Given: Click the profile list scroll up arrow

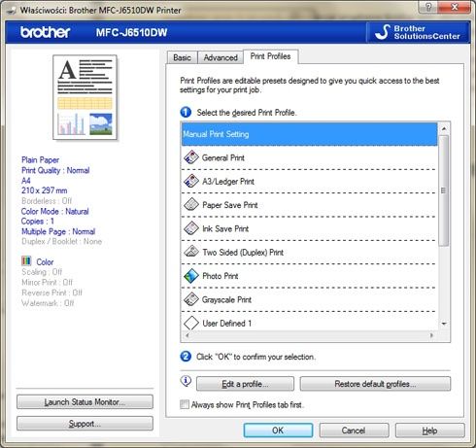Looking at the screenshot, I should coord(444,128).
